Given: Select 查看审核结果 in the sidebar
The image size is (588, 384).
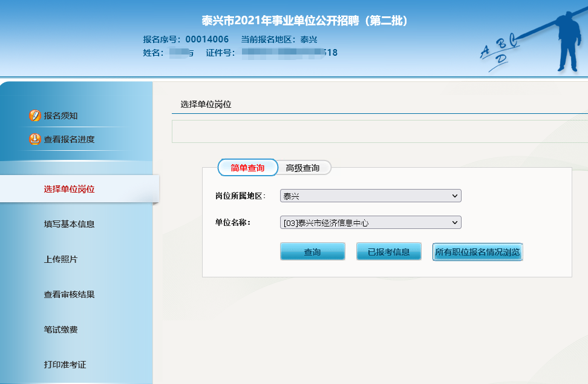Looking at the screenshot, I should 69,294.
